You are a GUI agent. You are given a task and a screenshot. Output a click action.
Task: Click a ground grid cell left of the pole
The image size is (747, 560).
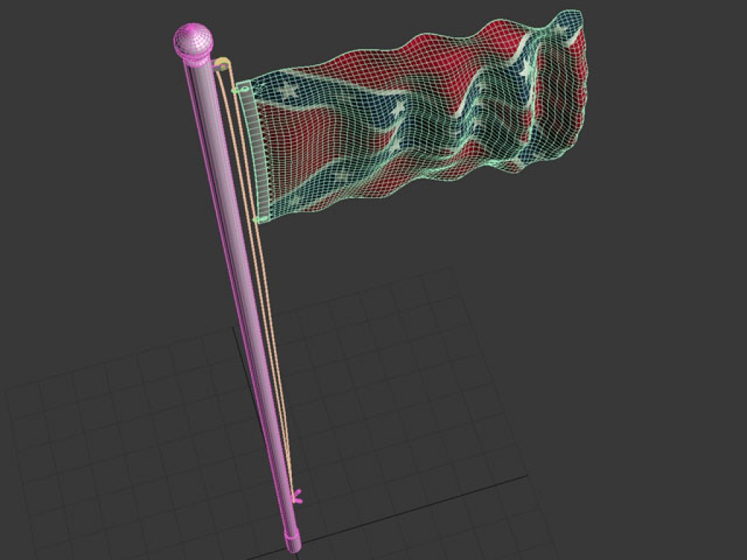146,437
